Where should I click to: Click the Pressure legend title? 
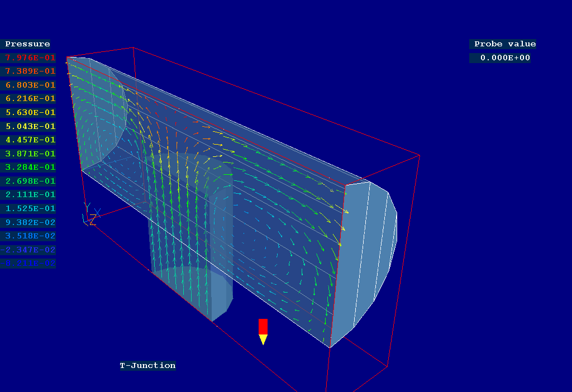[x=28, y=44]
